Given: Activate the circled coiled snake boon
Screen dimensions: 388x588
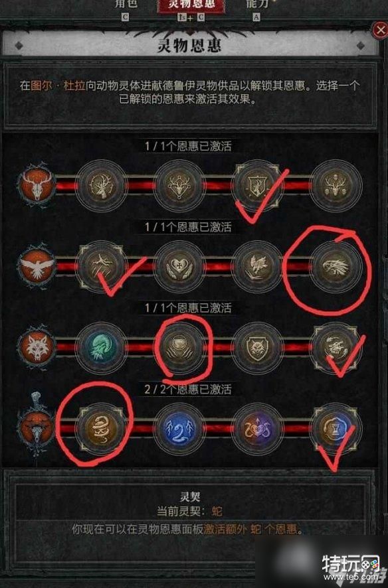Looking at the screenshot, I should point(101,429).
